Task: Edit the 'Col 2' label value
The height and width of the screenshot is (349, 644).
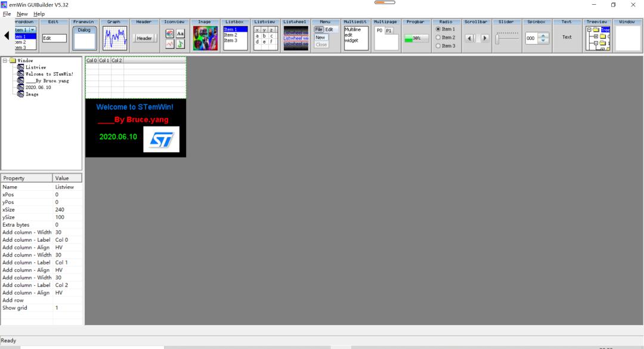Action: tap(68, 285)
